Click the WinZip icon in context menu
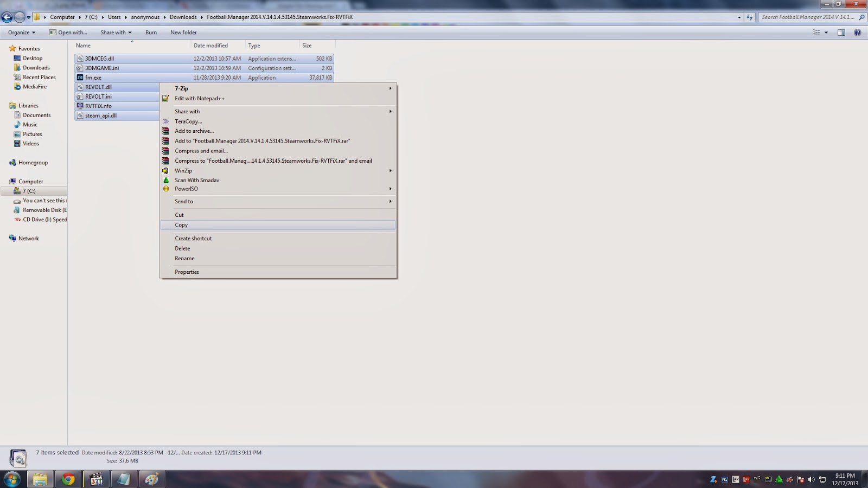 coord(166,171)
